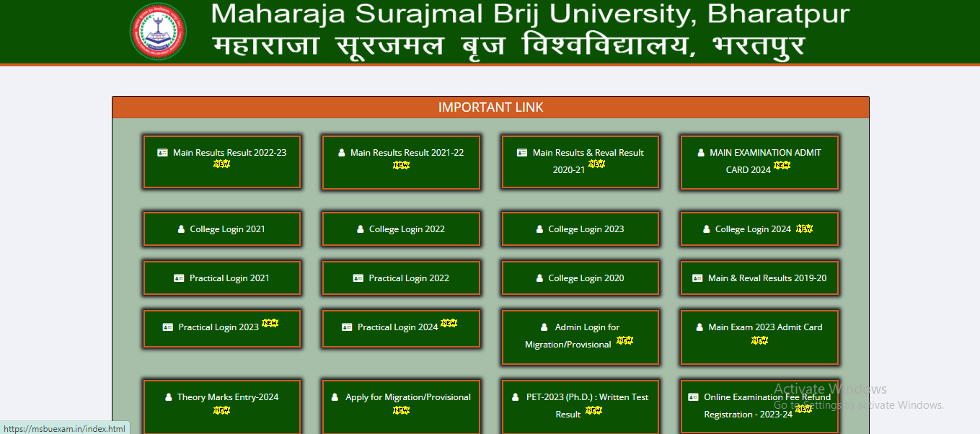Click the user icon beside MAIN EXAMINATION ADMIT CARD 2024

pos(701,153)
